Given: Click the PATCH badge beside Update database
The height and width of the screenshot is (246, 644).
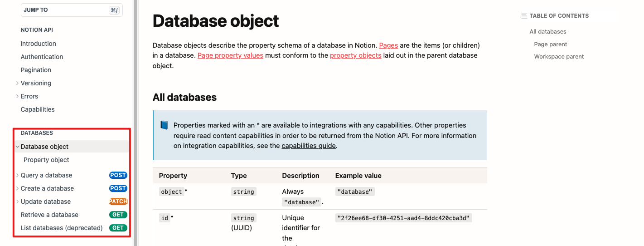Looking at the screenshot, I should (x=118, y=202).
